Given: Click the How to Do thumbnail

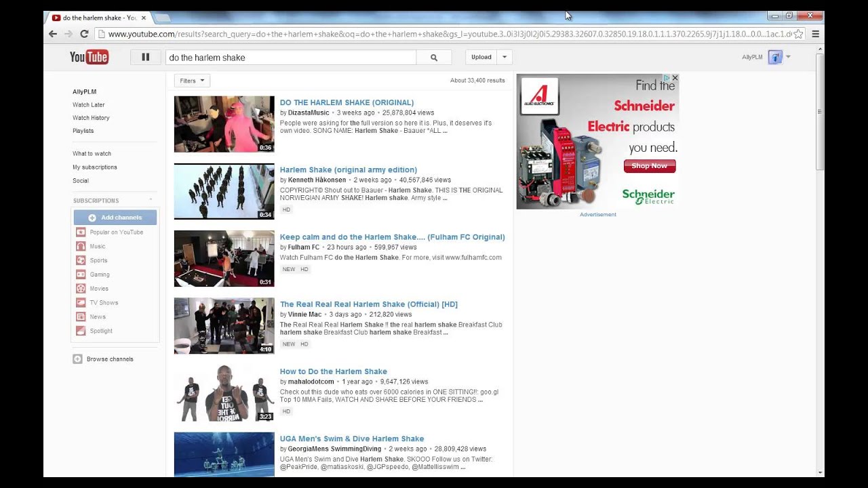Looking at the screenshot, I should (x=224, y=393).
